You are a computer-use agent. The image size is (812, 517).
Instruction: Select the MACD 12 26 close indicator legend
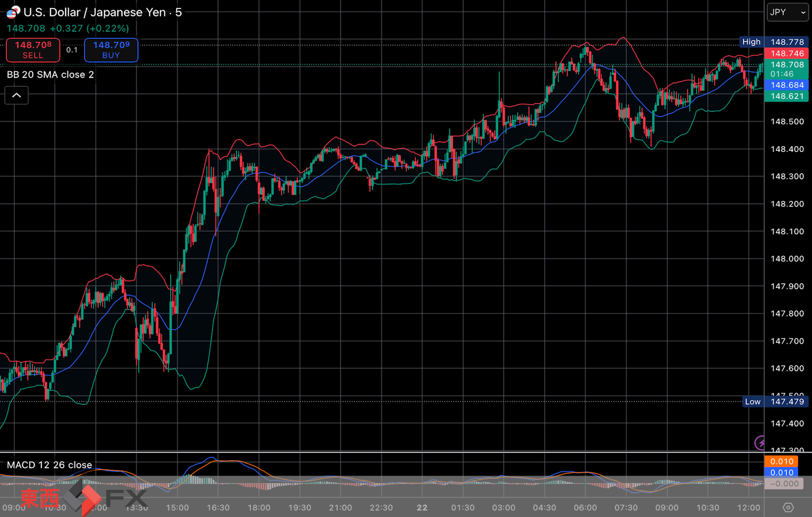point(49,465)
